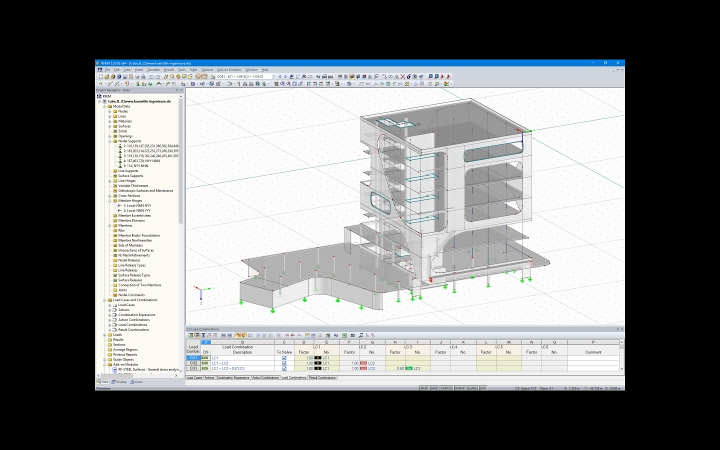Expand the Openings tree node
Viewport: 720px width, 450px height.
(110, 136)
